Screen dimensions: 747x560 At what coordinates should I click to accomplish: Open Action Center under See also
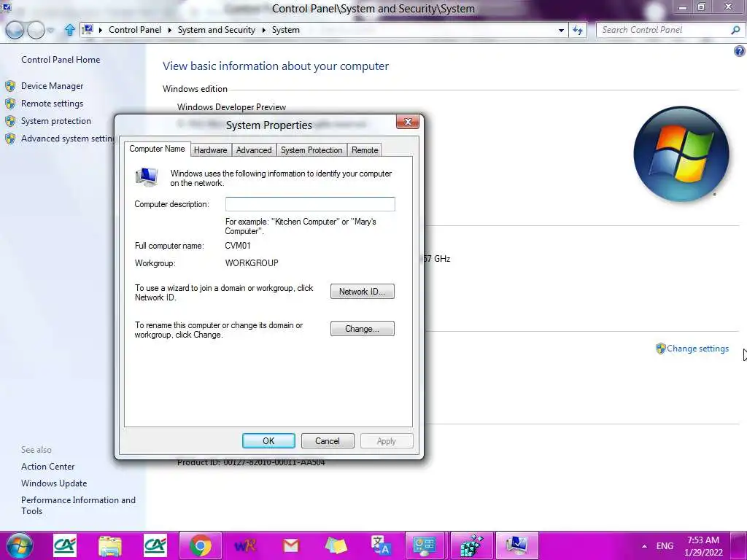click(47, 467)
